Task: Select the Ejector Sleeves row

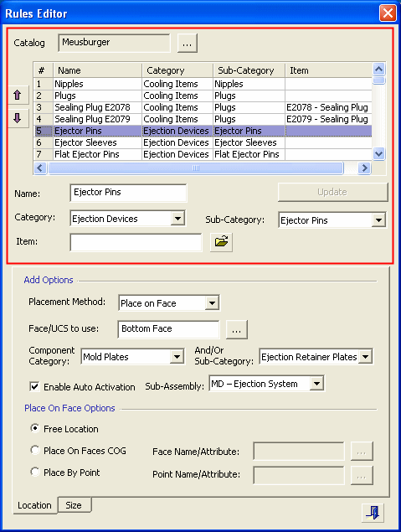Action: [x=203, y=142]
